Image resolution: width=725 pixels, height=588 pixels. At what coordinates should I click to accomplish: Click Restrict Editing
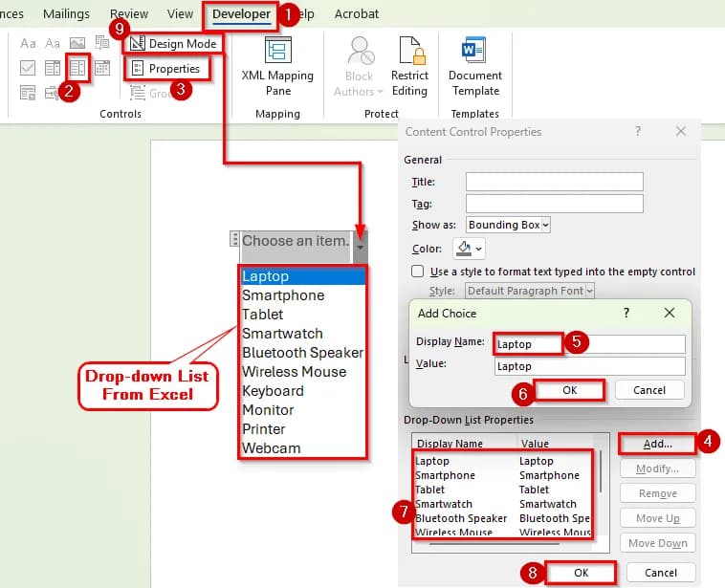(x=409, y=67)
